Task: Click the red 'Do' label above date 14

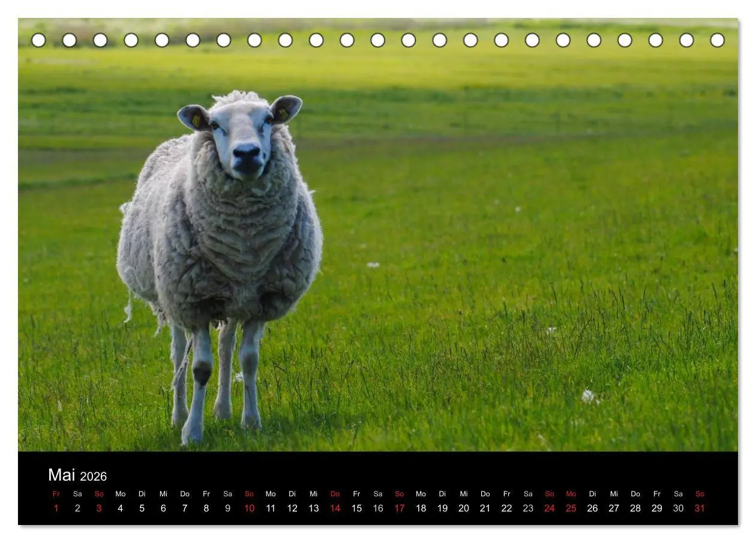Action: click(x=335, y=494)
